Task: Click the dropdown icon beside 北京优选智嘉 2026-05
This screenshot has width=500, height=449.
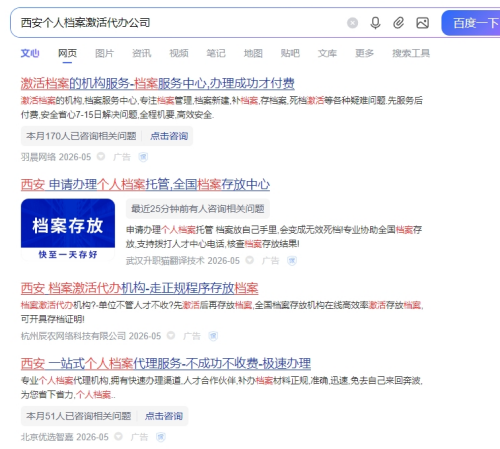Action: click(x=119, y=436)
